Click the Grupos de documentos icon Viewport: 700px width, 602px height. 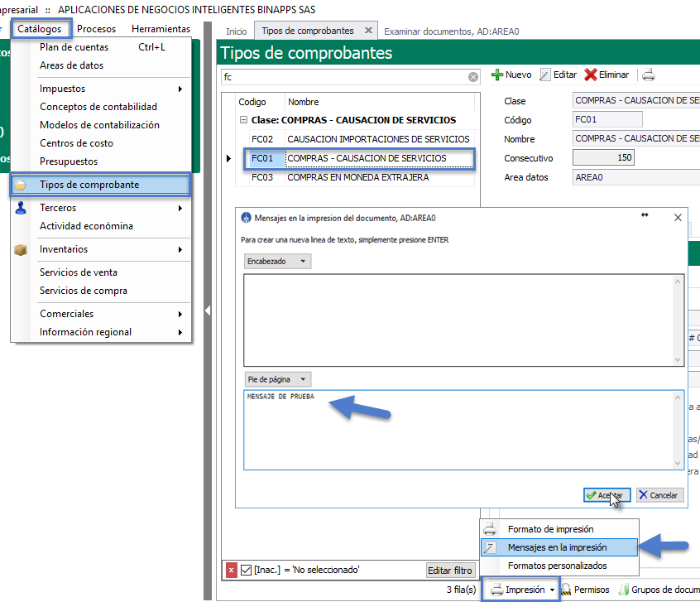tap(624, 590)
